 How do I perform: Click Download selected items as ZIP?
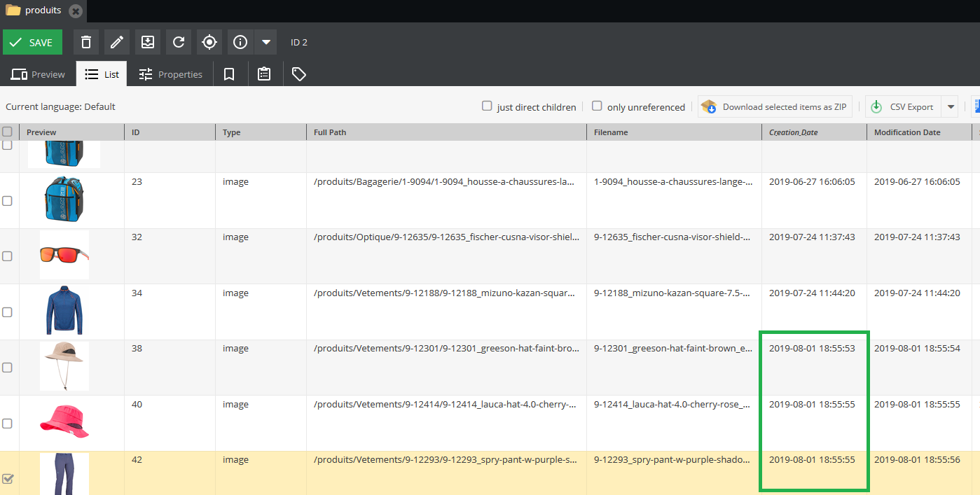[x=775, y=107]
